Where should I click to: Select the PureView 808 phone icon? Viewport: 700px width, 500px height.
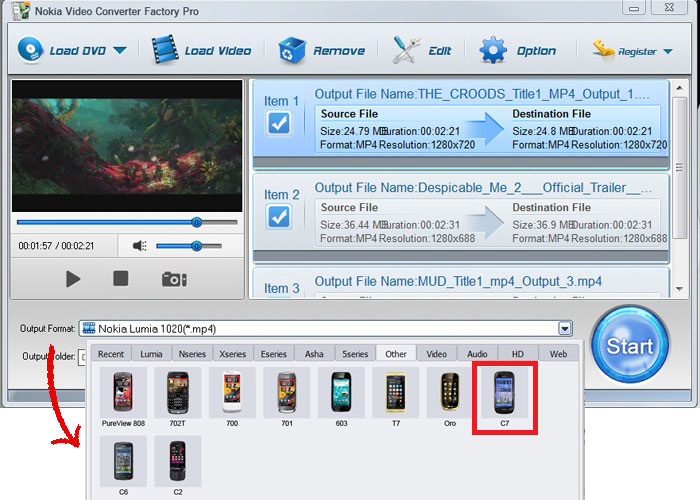tap(123, 392)
